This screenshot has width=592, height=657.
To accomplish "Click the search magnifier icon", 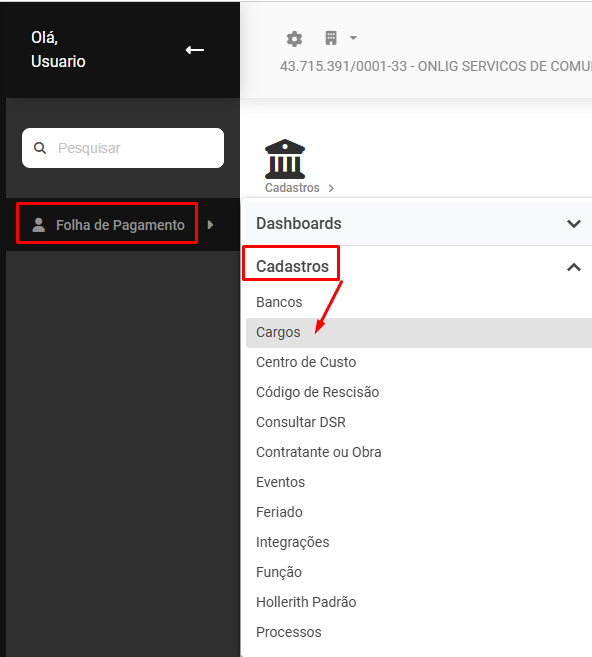I will 40,148.
